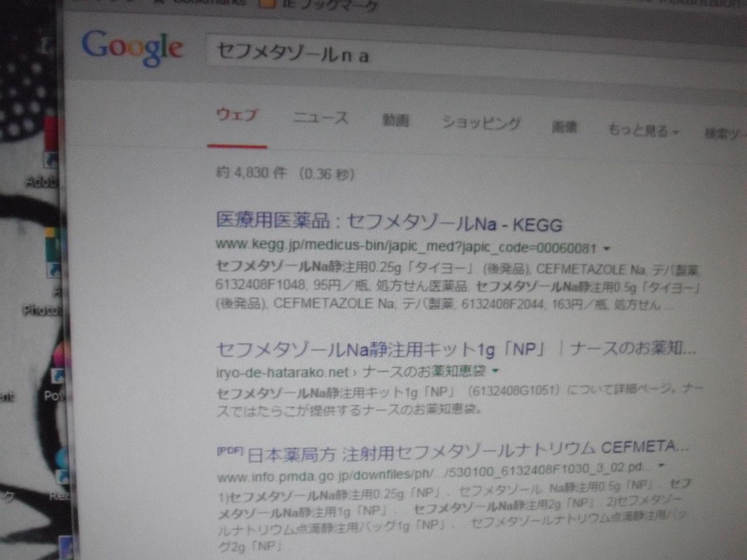The height and width of the screenshot is (560, 747).
Task: Expand arrow beside www.info.pmda.go.jp URL
Action: [661, 466]
